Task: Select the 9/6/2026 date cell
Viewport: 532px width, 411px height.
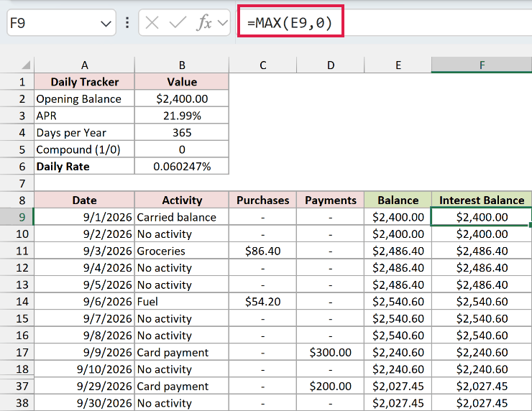Action: click(x=85, y=302)
